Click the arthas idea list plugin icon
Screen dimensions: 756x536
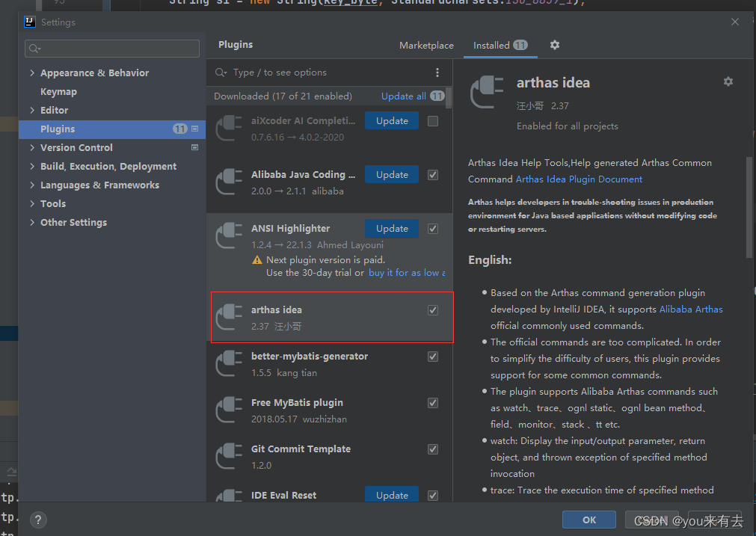tap(229, 317)
